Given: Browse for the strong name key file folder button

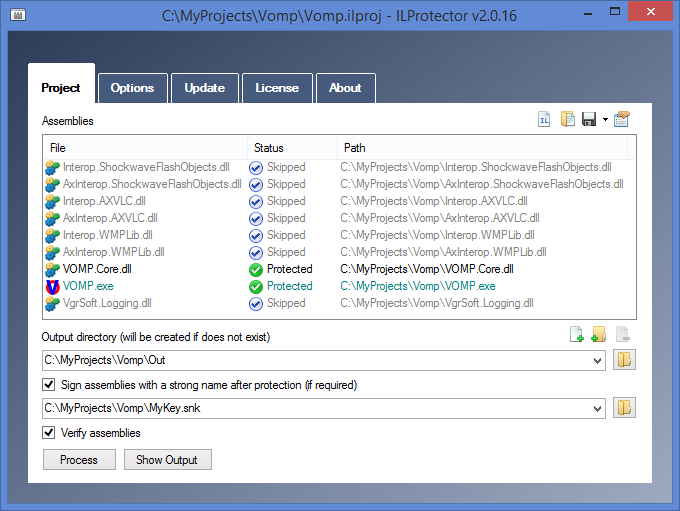Looking at the screenshot, I should 624,408.
